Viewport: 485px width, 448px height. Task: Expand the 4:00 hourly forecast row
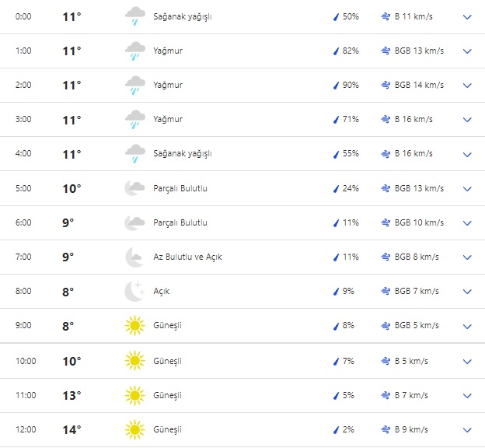coord(467,154)
